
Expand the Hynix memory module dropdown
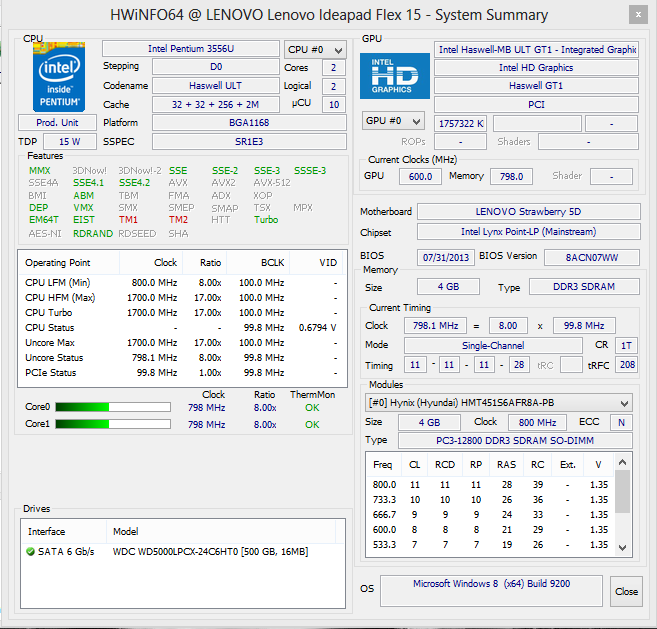499,403
